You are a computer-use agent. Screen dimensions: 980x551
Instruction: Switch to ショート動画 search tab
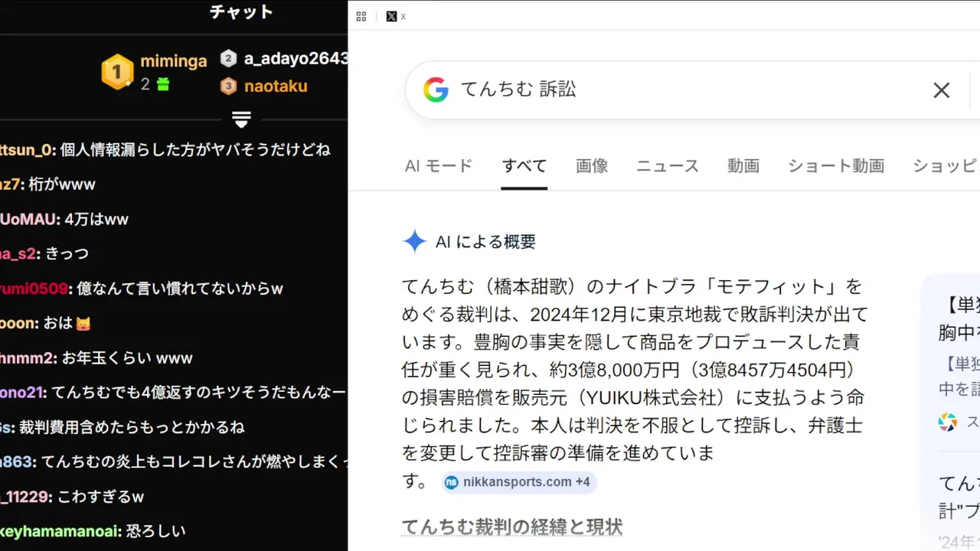836,166
